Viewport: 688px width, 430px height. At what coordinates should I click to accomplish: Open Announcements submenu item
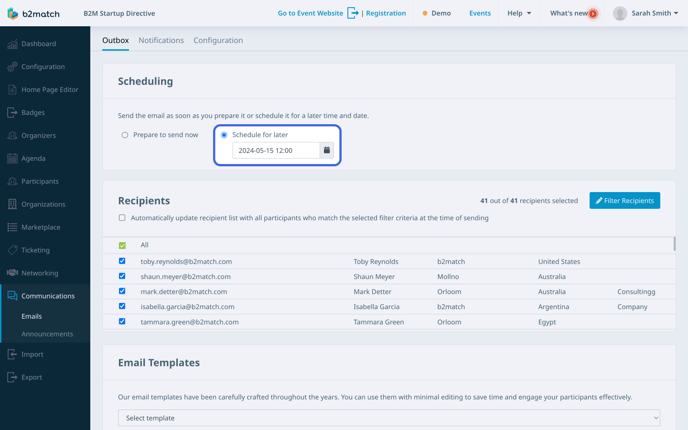tap(47, 334)
